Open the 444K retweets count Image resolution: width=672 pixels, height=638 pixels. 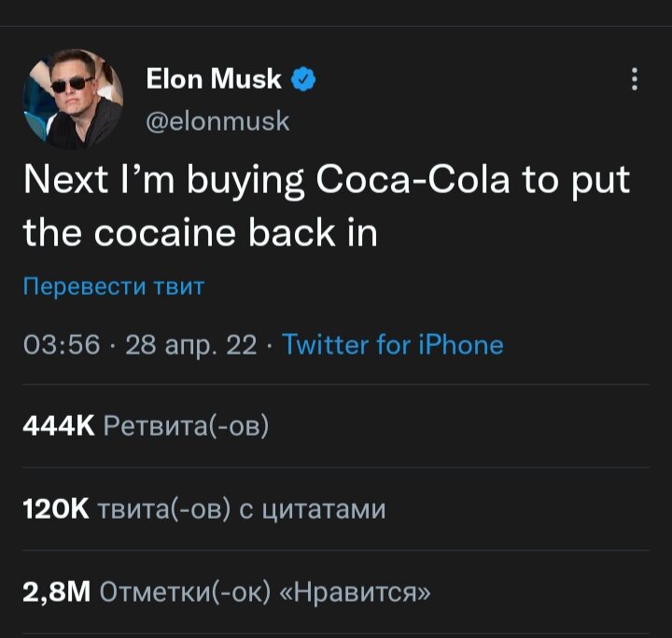pos(58,427)
